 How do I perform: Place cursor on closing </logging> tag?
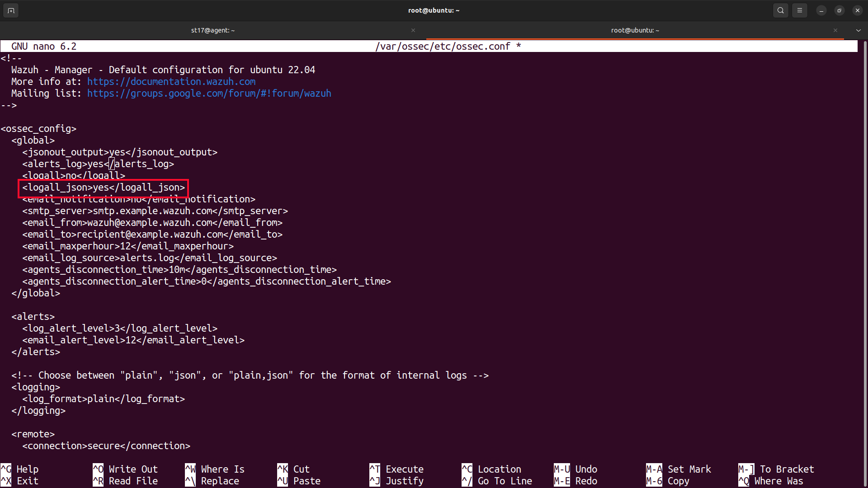(x=38, y=411)
